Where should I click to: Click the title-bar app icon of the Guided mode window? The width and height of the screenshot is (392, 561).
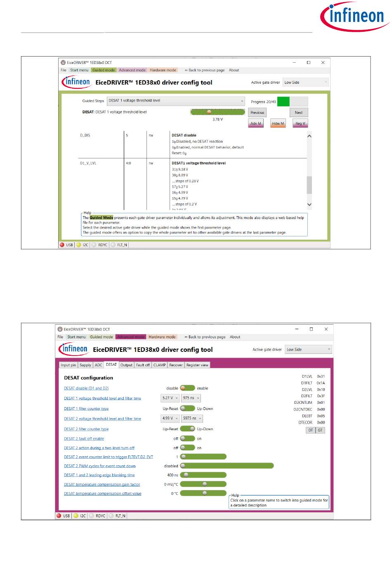[x=63, y=63]
